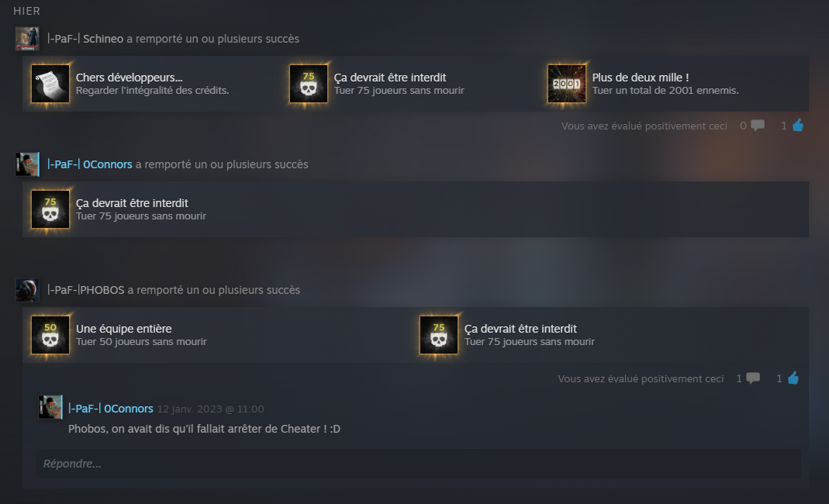Open |-PaF-|PHOBOS profile name link
This screenshot has height=504, width=829.
coord(85,290)
